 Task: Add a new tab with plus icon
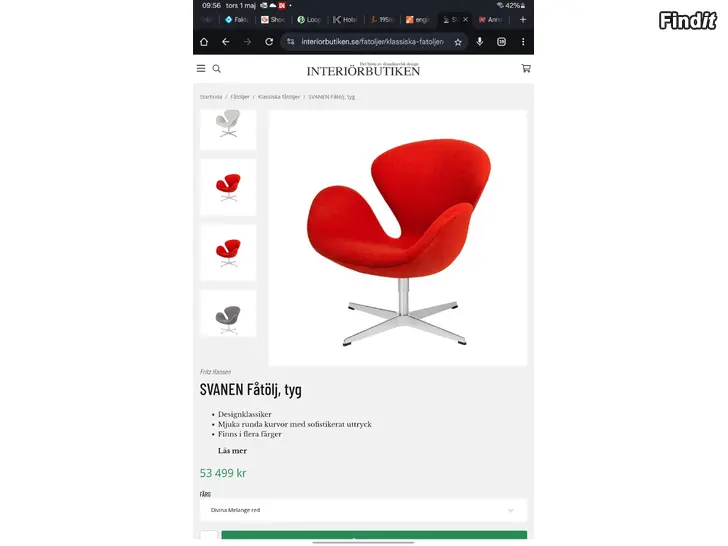click(x=523, y=20)
